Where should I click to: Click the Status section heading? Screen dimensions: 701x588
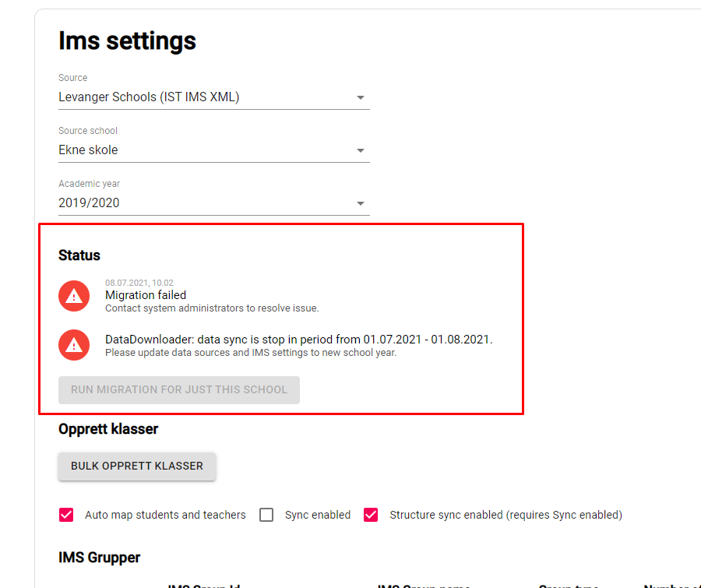tap(79, 255)
